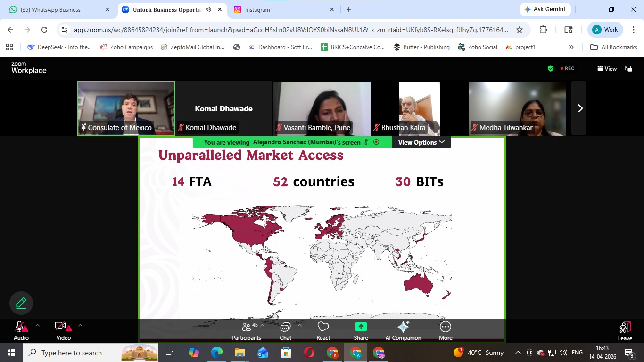The height and width of the screenshot is (362, 644).
Task: Click the green encryption shield icon
Action: click(550, 68)
